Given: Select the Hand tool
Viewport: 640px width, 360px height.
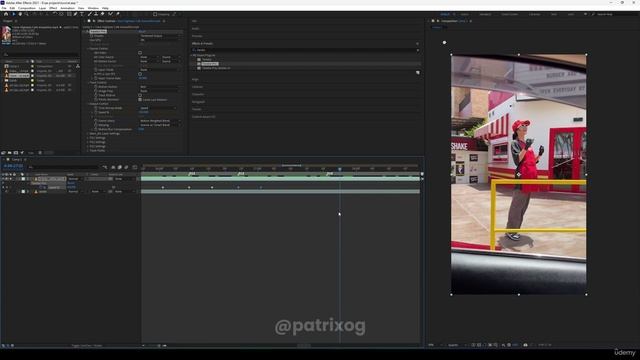Looking at the screenshot, I should pyautogui.click(x=20, y=14).
